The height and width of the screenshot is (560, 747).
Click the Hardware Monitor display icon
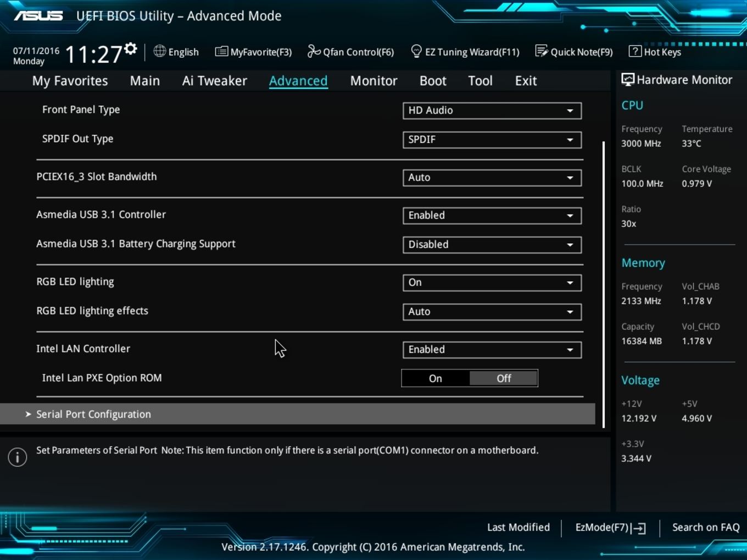(x=627, y=80)
